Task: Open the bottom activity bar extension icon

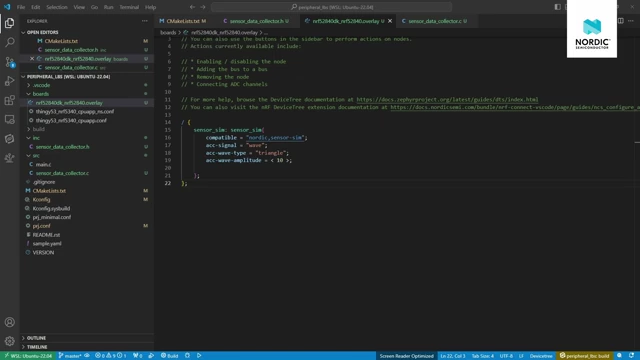Action: (9, 158)
